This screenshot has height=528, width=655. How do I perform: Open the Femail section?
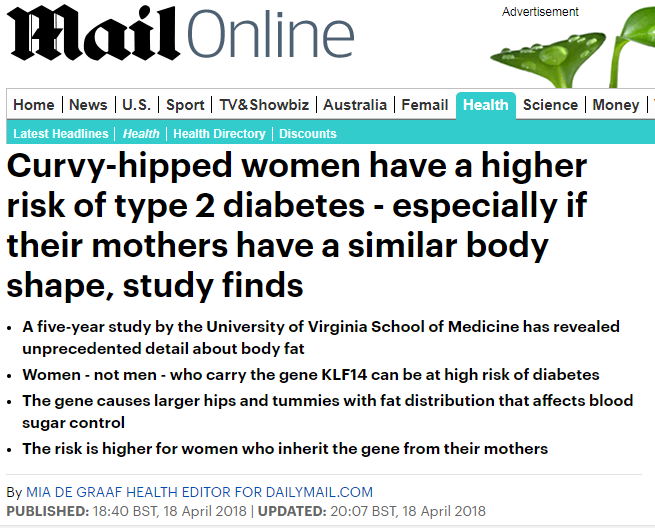pyautogui.click(x=424, y=104)
